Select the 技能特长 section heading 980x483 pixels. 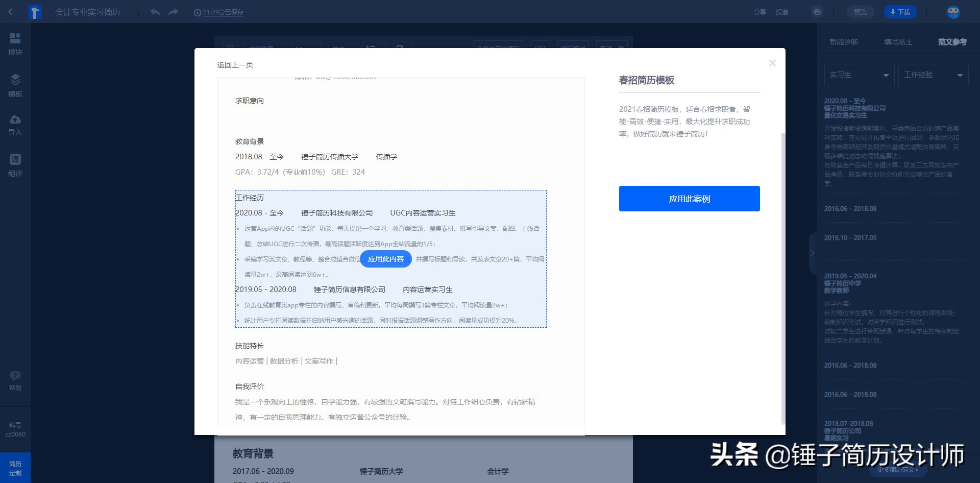(250, 346)
